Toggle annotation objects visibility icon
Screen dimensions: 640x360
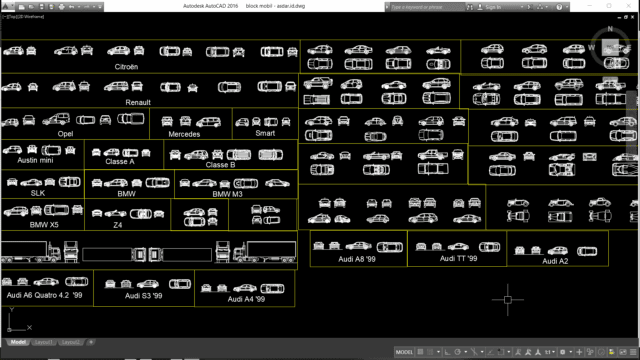click(518, 352)
